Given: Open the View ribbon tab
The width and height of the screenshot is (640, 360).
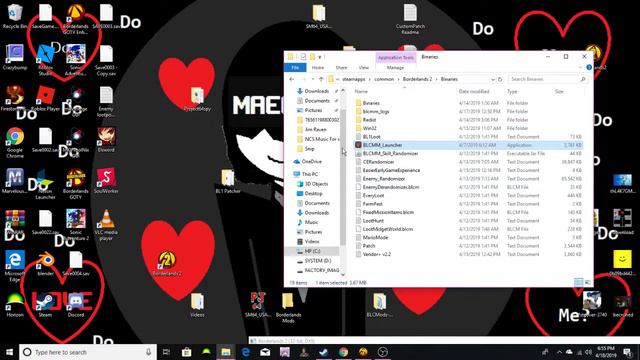Looking at the screenshot, I should (364, 67).
